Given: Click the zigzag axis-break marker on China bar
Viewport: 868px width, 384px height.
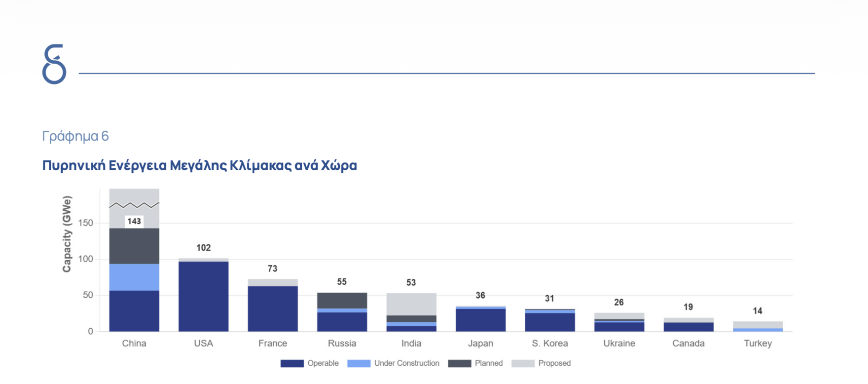Looking at the screenshot, I should click(134, 205).
